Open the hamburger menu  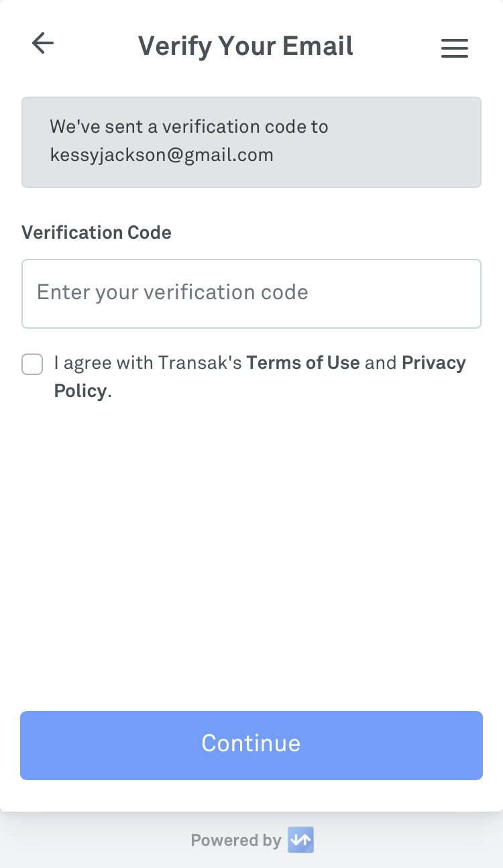pos(454,48)
